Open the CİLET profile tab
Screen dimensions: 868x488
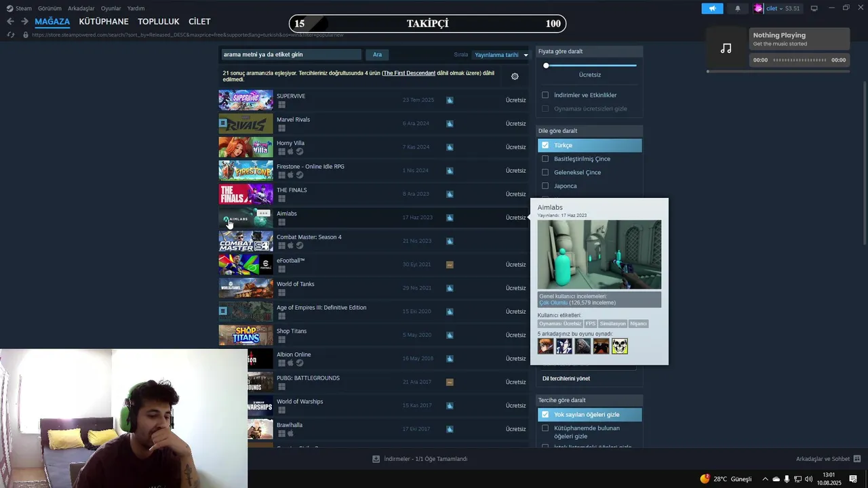tap(199, 22)
